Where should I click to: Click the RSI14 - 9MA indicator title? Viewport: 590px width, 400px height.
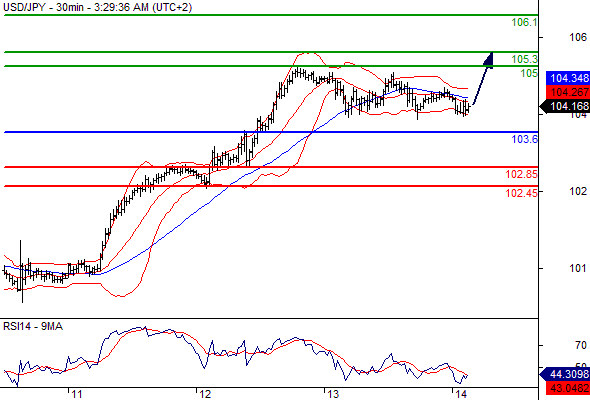[33, 326]
